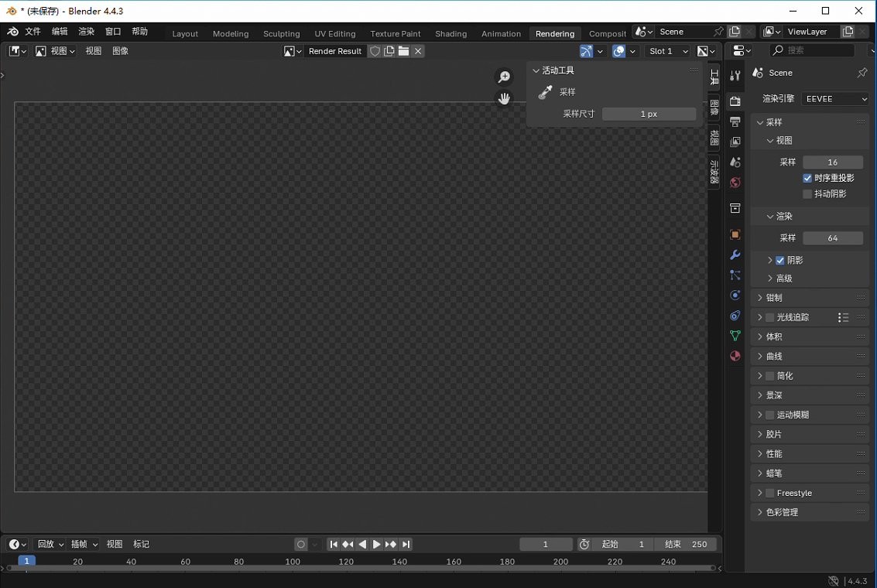Viewport: 877px width, 588px height.
Task: Click the zoom magnifier icon in viewport
Action: coord(504,77)
